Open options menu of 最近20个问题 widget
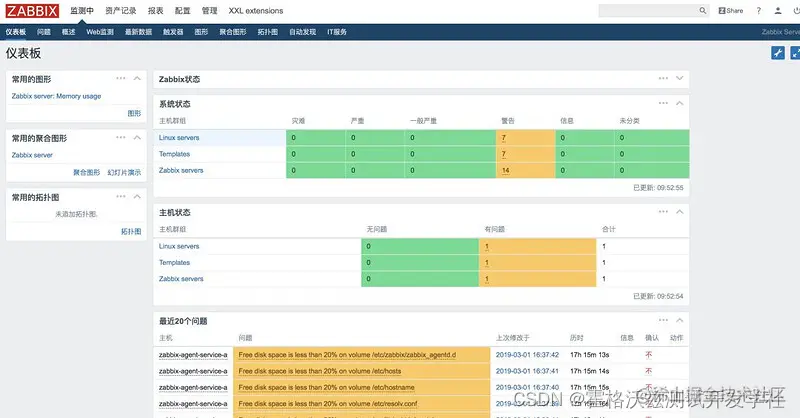 (x=663, y=321)
